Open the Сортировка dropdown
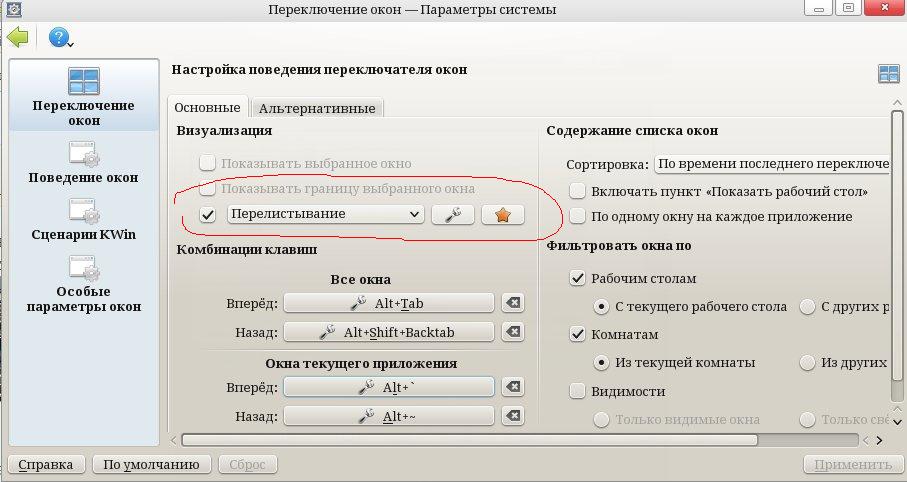This screenshot has height=482, width=907. click(772, 164)
